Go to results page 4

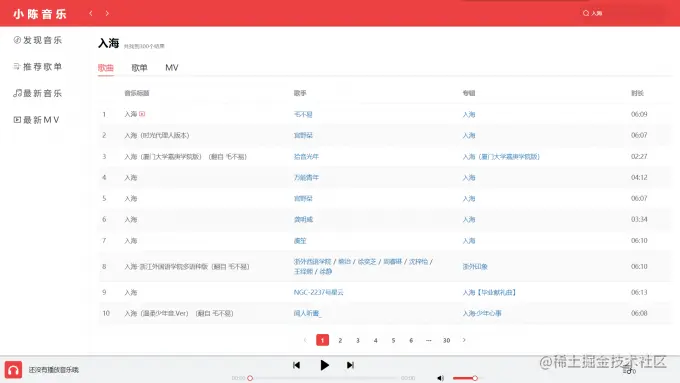[376, 340]
